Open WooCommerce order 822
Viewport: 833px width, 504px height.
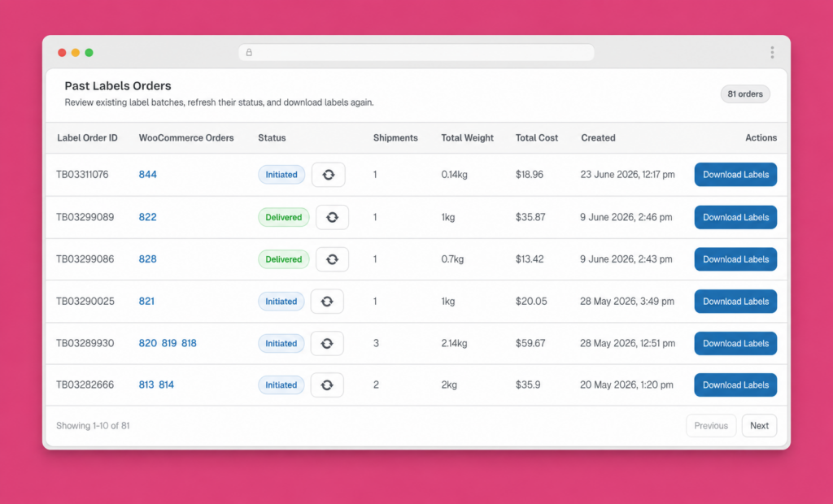148,217
